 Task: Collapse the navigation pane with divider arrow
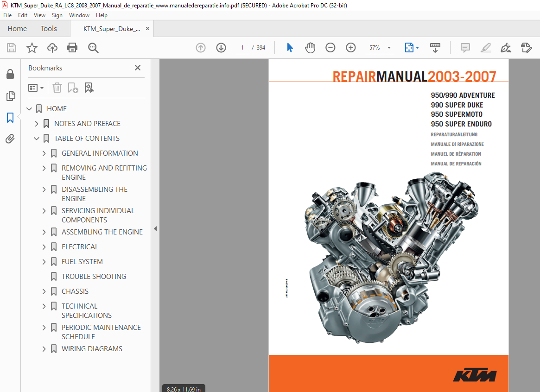point(155,228)
